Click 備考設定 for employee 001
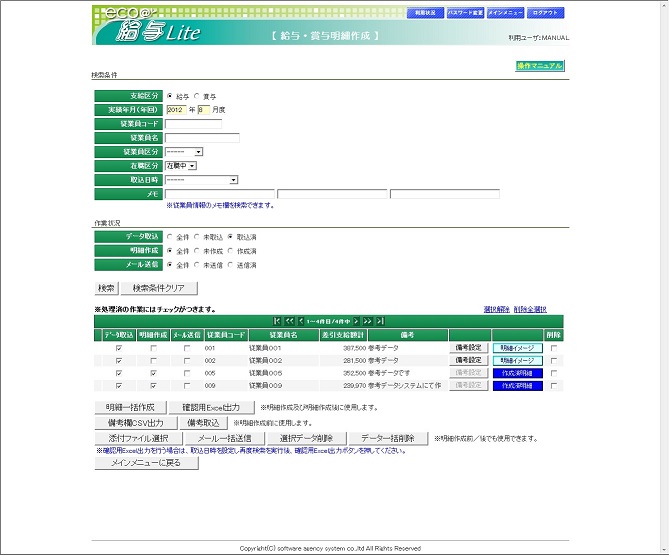Screen dimensions: 669x555 point(468,348)
